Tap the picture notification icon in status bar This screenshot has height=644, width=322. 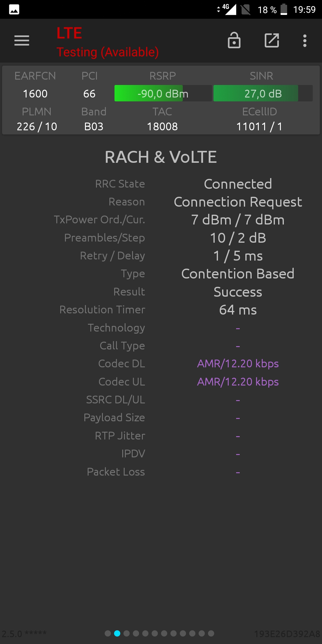point(14,10)
